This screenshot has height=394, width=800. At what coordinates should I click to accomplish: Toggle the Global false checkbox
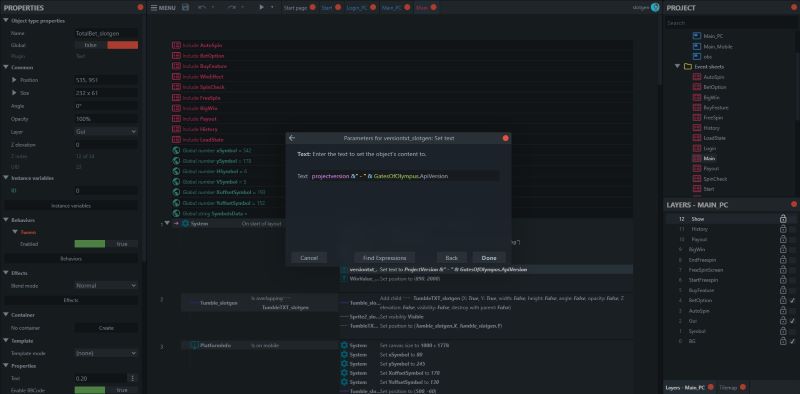click(106, 45)
